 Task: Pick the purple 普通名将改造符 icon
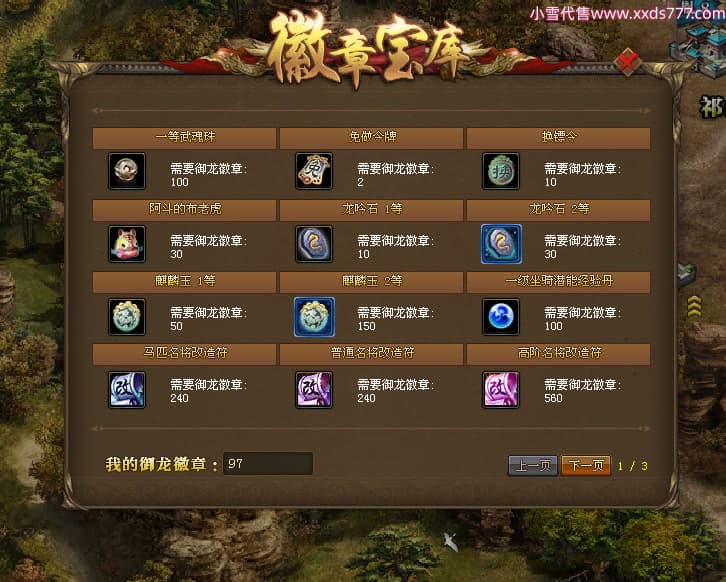[x=313, y=390]
